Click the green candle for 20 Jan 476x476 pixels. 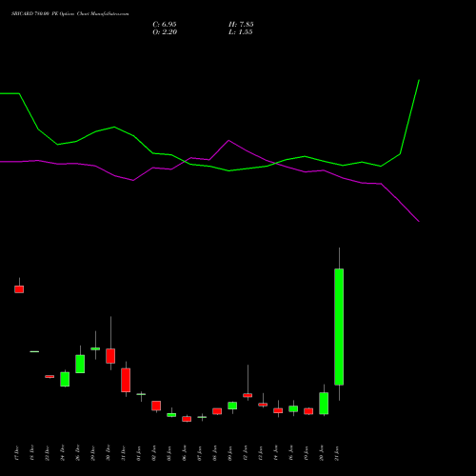[324, 404]
